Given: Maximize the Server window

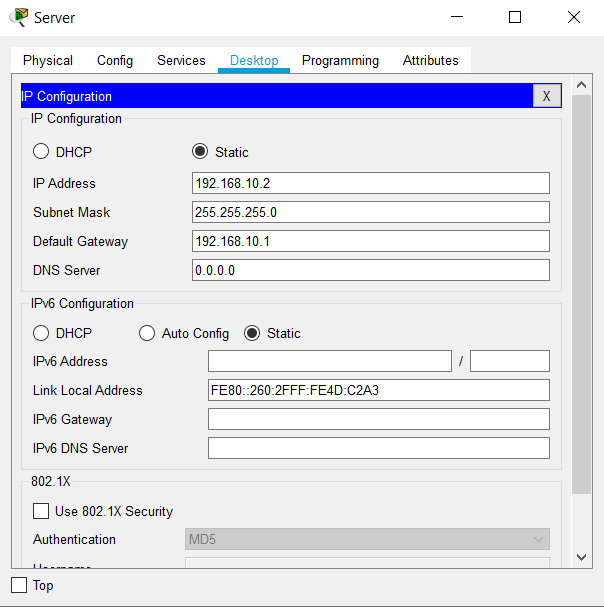Looking at the screenshot, I should [515, 17].
